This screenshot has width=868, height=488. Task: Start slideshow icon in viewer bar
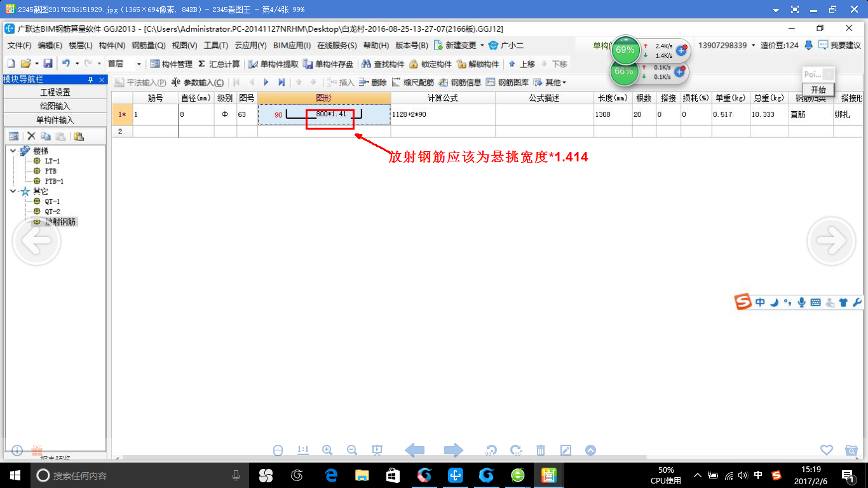[x=377, y=450]
